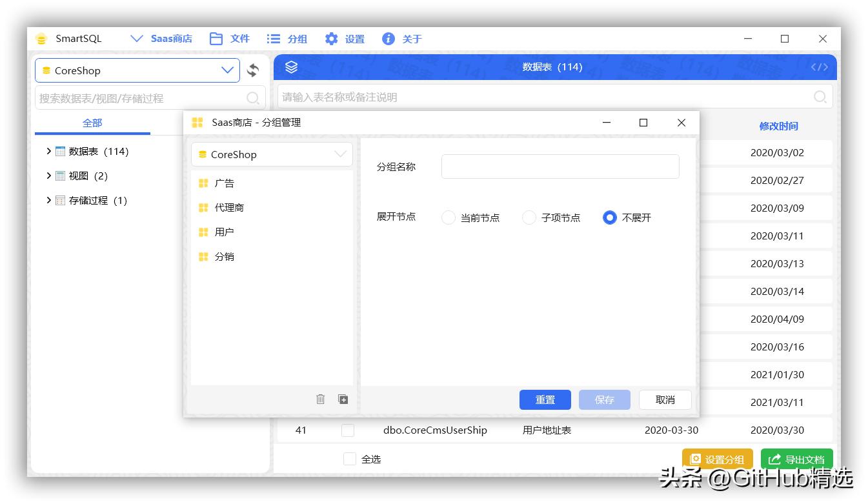The height and width of the screenshot is (504, 868).
Task: Choose the 子项节点 radio option
Action: pyautogui.click(x=529, y=217)
